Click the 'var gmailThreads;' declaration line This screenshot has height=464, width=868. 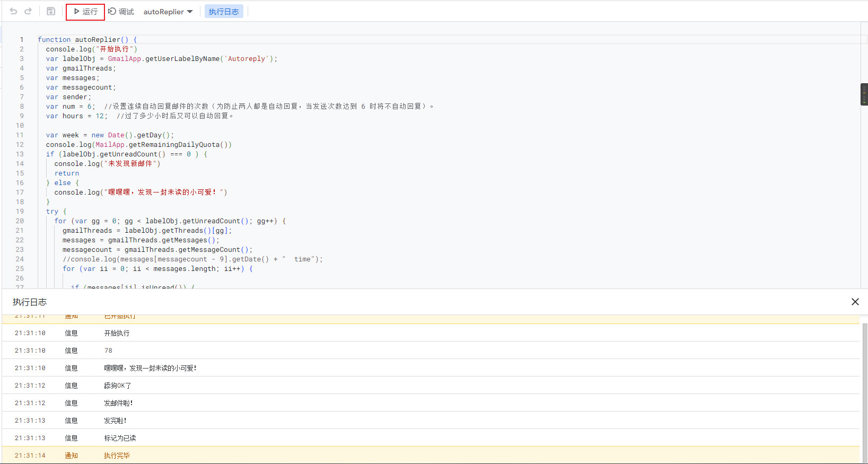point(81,68)
